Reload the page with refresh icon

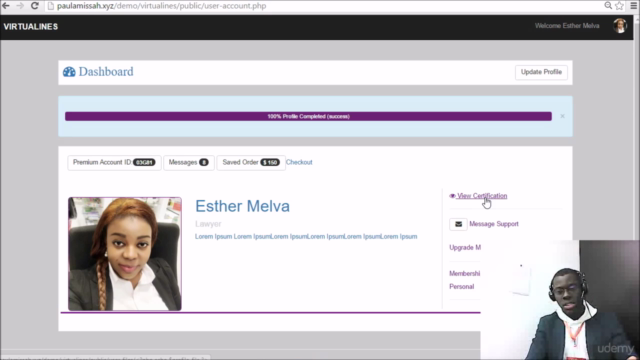[35, 6]
